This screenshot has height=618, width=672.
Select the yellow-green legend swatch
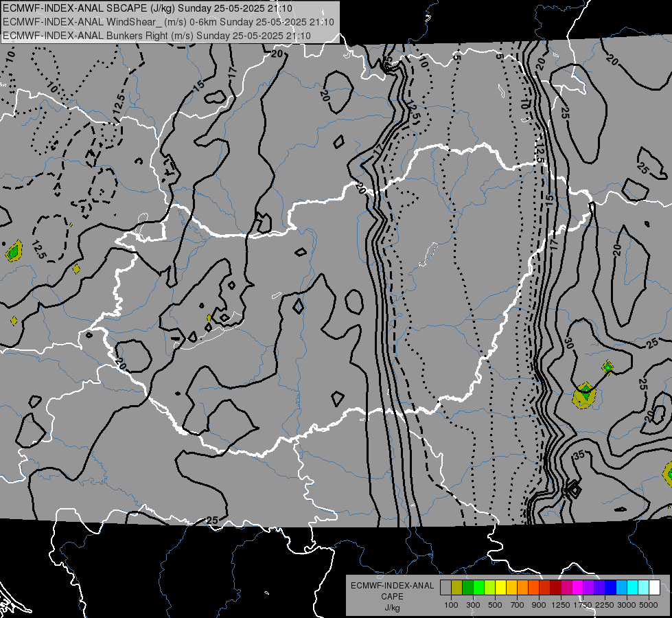click(x=489, y=588)
